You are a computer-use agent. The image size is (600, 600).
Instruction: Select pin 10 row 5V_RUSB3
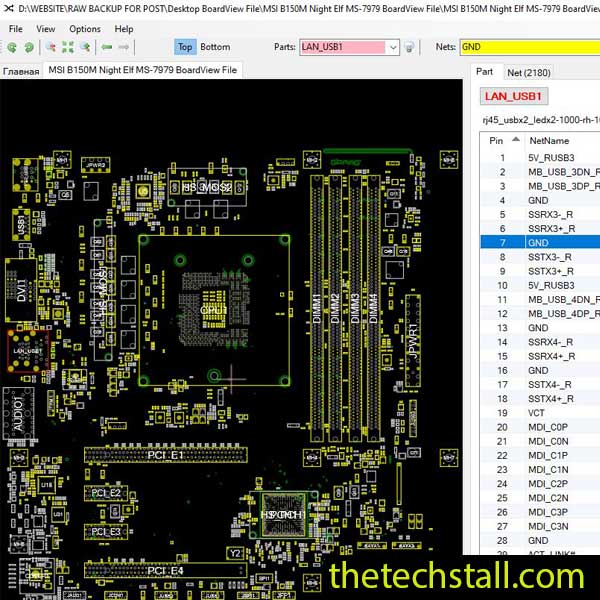click(540, 285)
